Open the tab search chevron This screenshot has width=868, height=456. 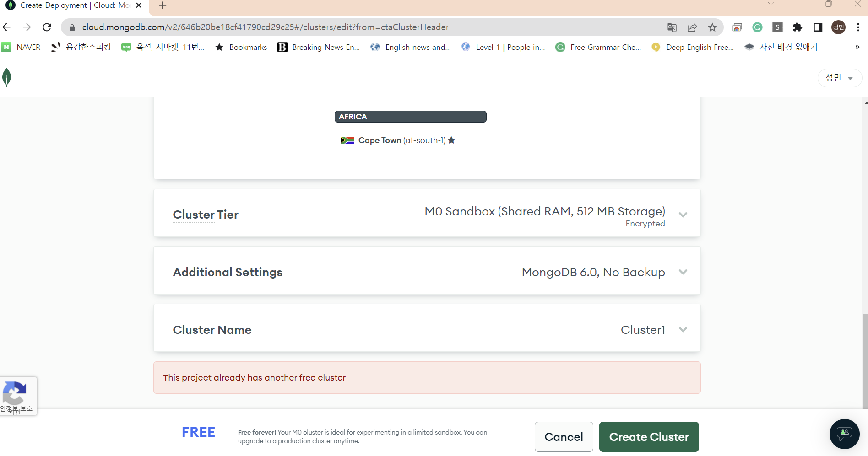[771, 5]
